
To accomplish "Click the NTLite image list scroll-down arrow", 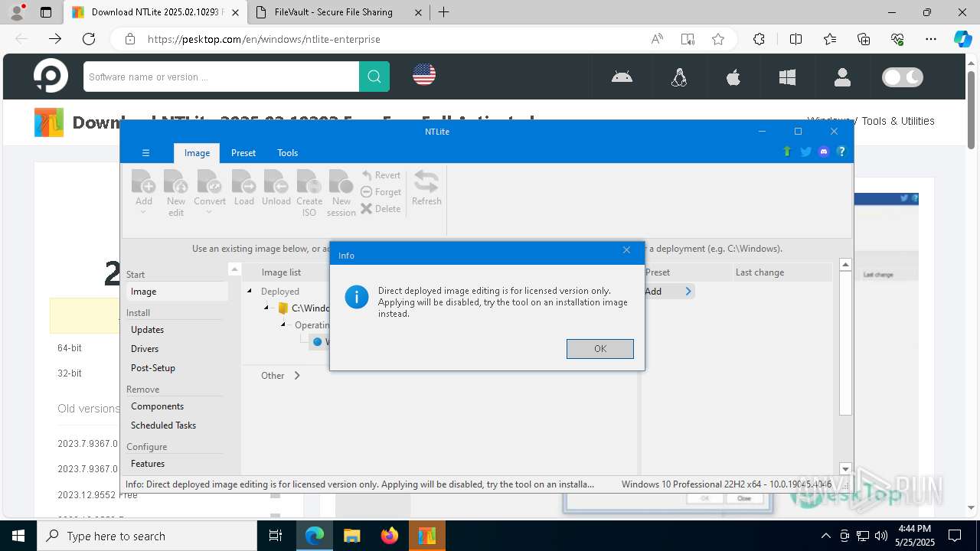I will point(845,469).
